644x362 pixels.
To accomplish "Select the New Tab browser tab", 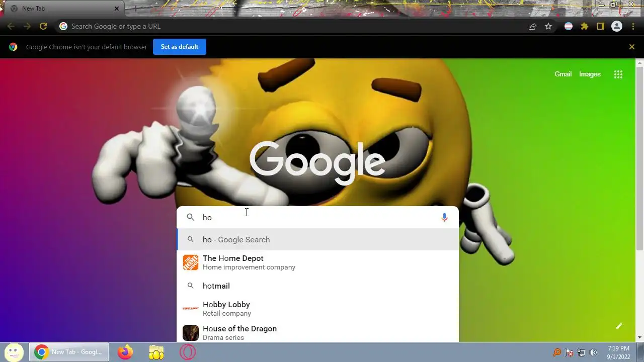I will click(65, 9).
